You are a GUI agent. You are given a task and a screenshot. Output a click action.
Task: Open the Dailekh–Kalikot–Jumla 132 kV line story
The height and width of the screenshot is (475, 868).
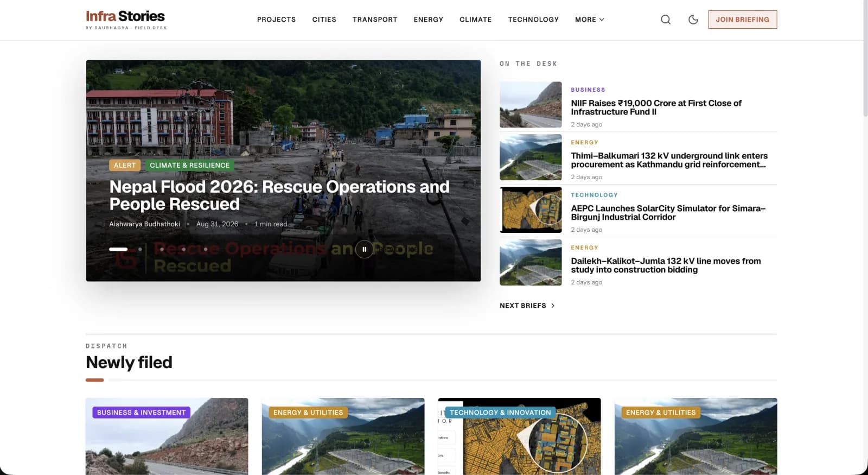coord(666,265)
